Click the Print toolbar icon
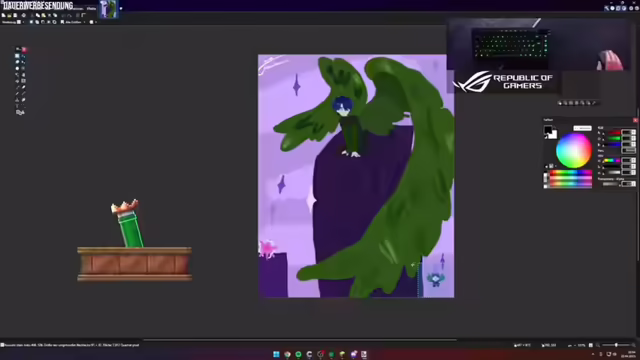The image size is (640, 360). pos(23,15)
